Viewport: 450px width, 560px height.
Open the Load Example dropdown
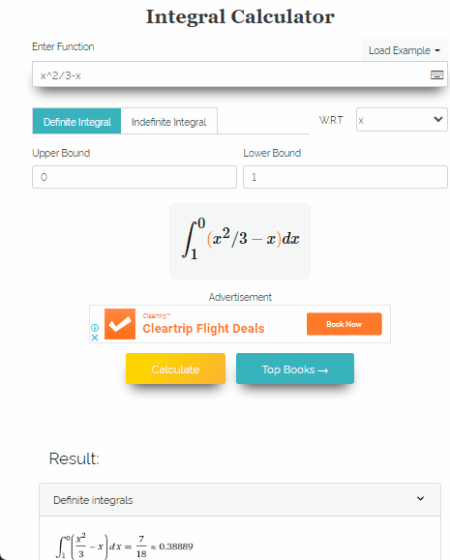[404, 50]
